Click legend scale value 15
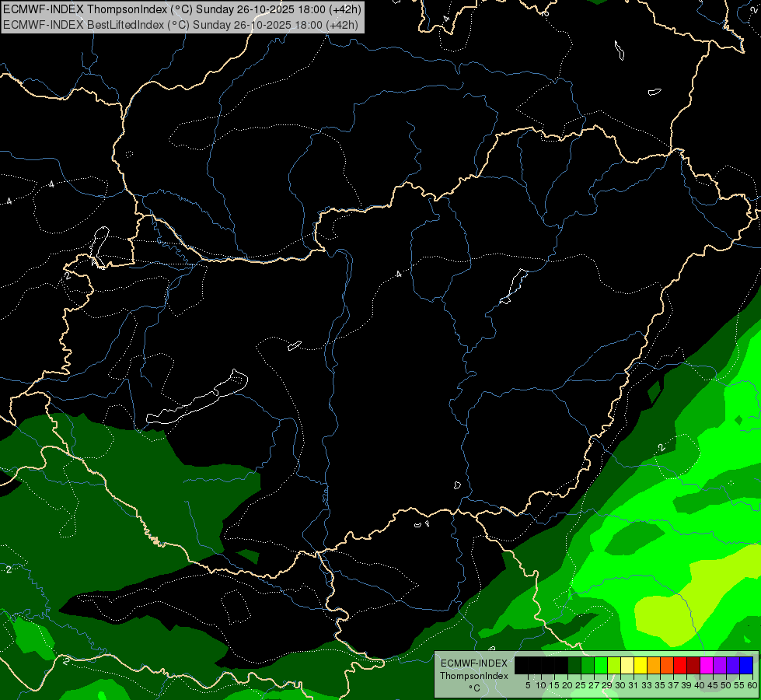761x700 pixels. [x=555, y=685]
